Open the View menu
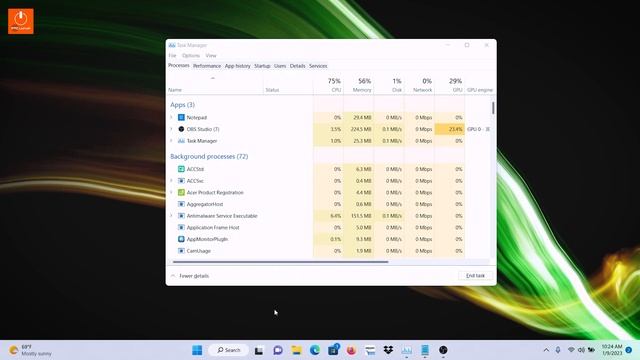The height and width of the screenshot is (360, 640). point(211,56)
